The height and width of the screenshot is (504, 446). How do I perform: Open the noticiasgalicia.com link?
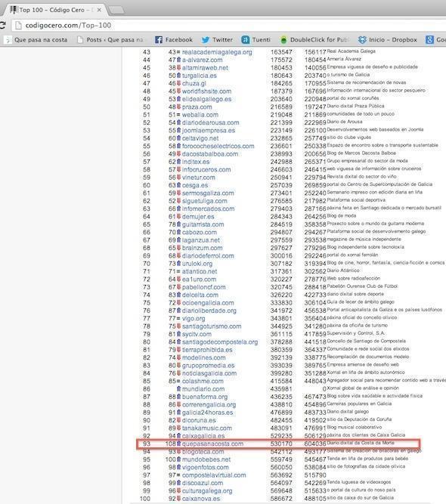pyautogui.click(x=209, y=373)
